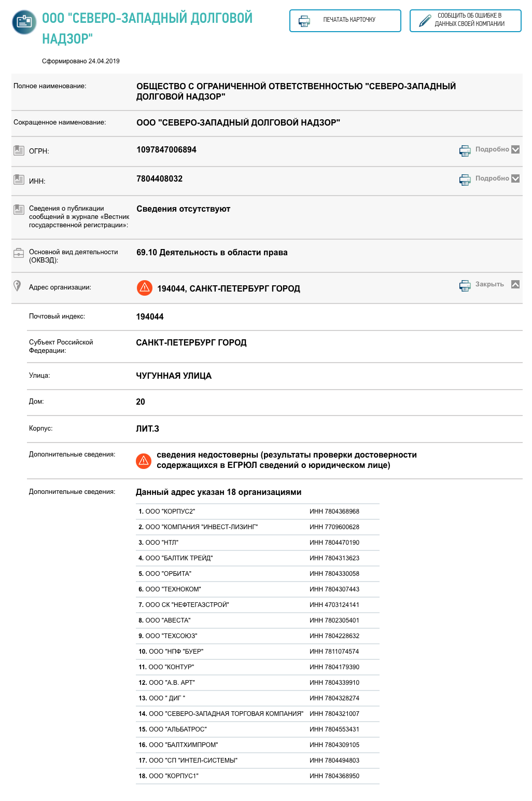Click the document icon beside OGRN
The height and width of the screenshot is (801, 532).
coord(19,150)
